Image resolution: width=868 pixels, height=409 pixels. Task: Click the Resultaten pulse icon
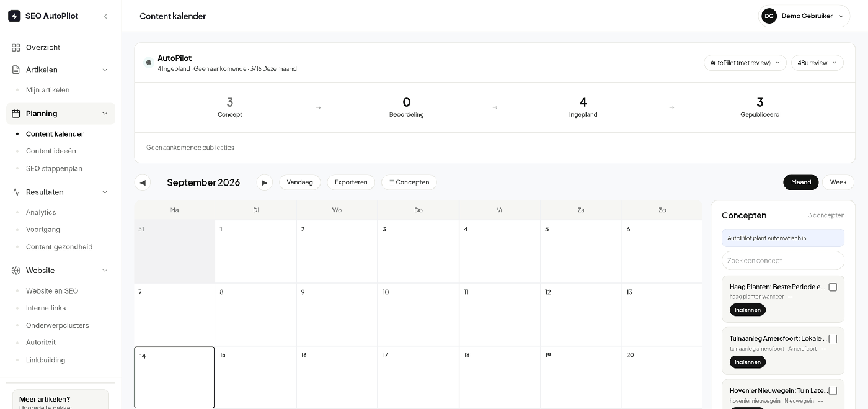point(16,192)
